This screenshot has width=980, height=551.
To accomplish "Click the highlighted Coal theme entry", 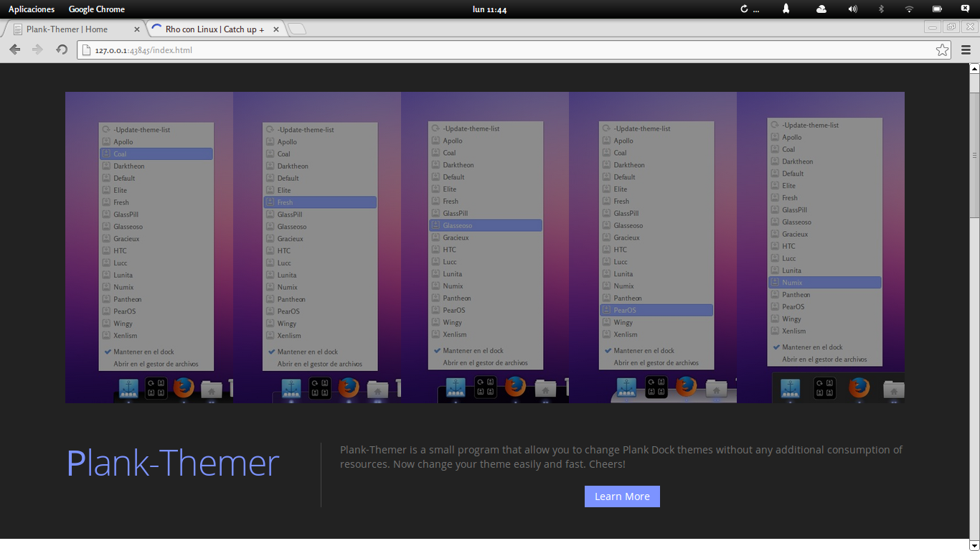I will [x=156, y=154].
